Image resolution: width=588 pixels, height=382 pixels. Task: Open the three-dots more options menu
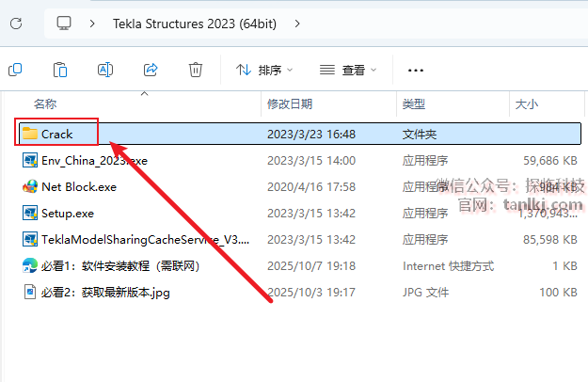416,70
